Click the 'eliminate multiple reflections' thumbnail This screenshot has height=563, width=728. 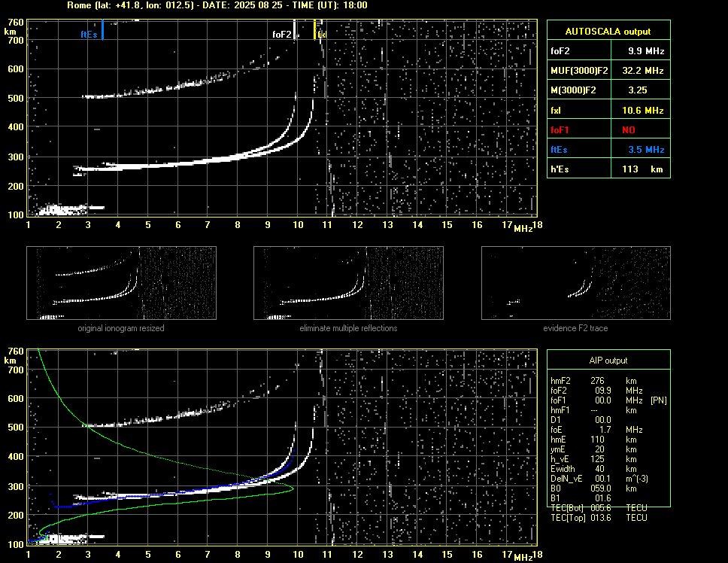pyautogui.click(x=348, y=283)
